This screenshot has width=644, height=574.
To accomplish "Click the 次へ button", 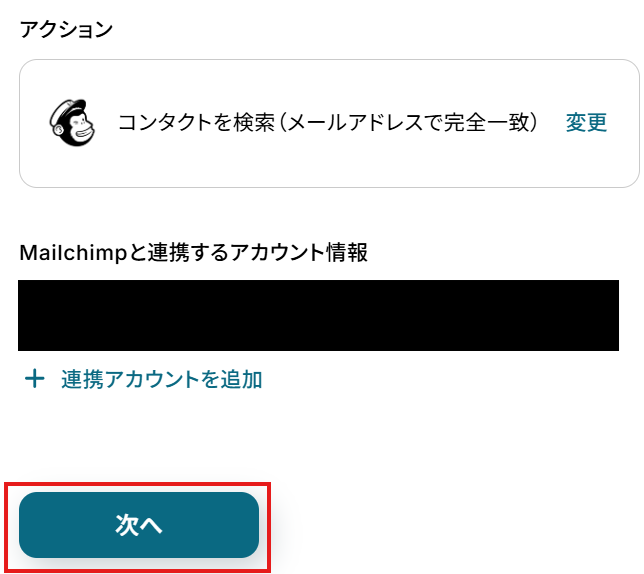I will 139,525.
